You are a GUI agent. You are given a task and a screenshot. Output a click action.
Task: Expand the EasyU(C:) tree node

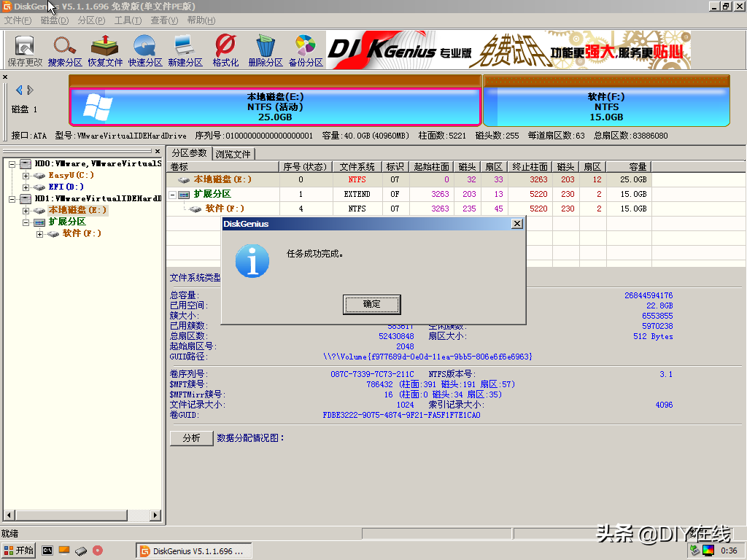coord(26,176)
